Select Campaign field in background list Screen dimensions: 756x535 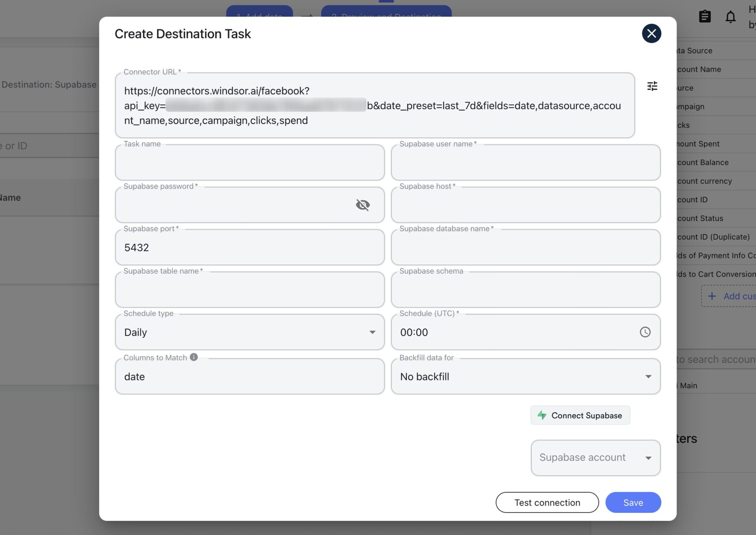click(x=716, y=107)
